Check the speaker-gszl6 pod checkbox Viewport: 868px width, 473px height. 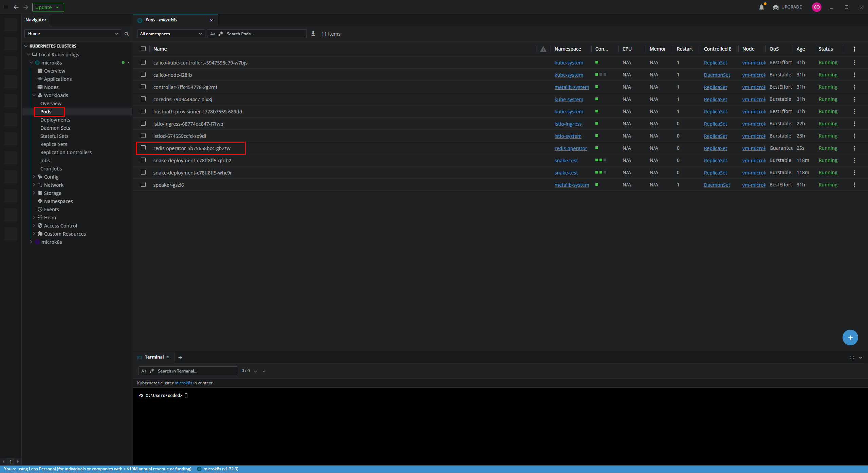pyautogui.click(x=143, y=185)
